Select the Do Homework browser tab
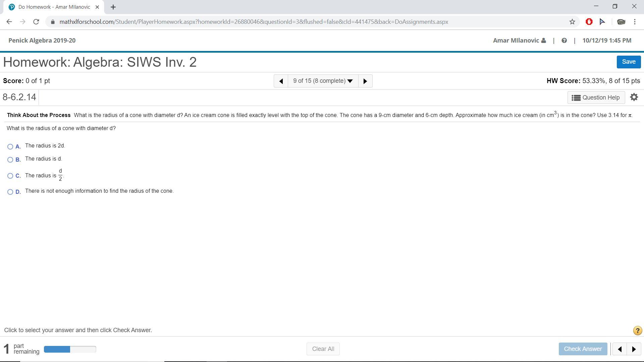 click(x=54, y=7)
